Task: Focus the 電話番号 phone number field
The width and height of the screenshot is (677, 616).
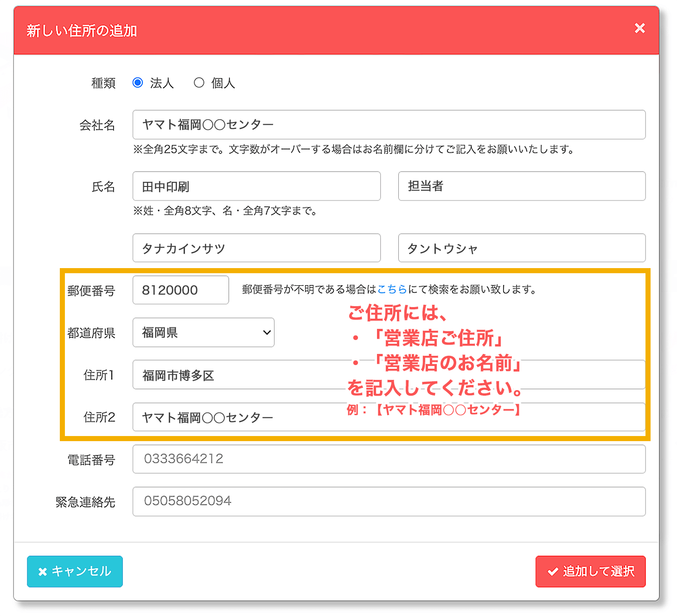Action: click(389, 459)
